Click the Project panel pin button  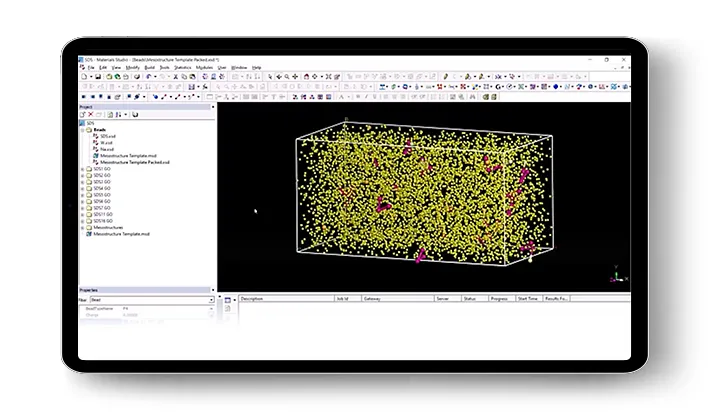(213, 107)
